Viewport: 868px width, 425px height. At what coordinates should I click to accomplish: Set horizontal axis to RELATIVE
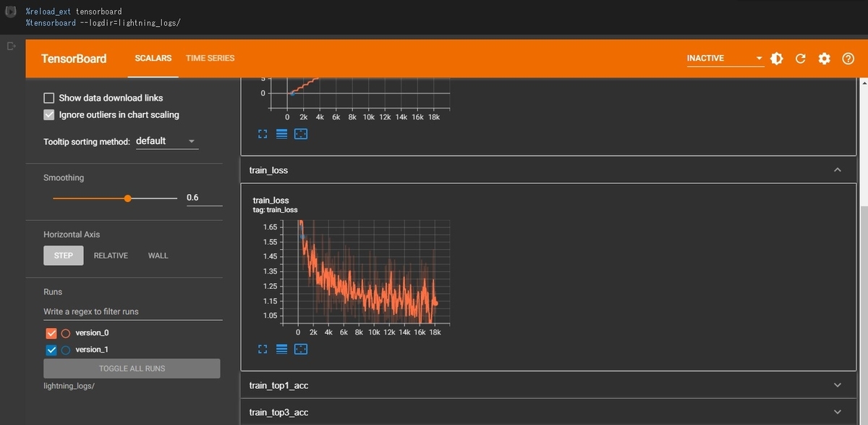coord(111,256)
